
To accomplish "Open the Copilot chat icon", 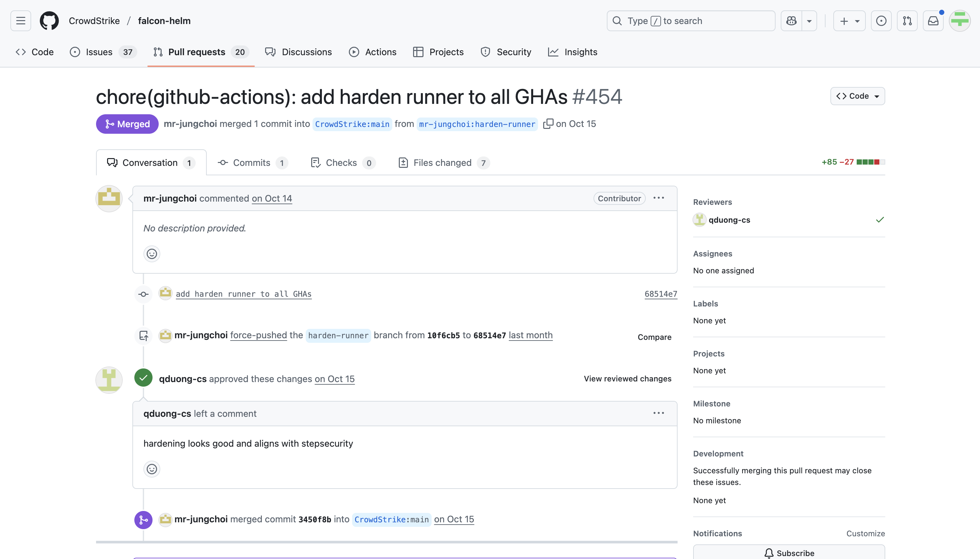I will [x=791, y=21].
